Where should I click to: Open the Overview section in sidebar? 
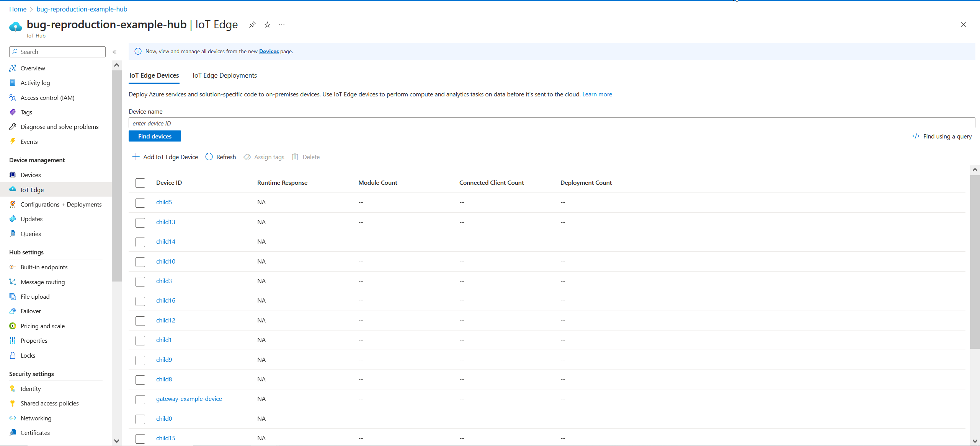[33, 68]
